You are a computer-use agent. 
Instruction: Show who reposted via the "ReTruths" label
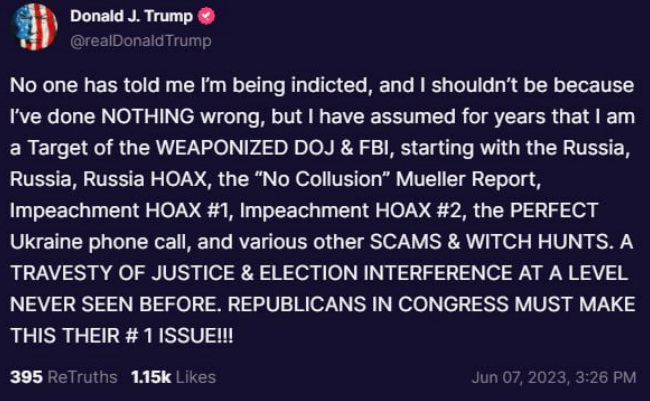click(x=81, y=377)
